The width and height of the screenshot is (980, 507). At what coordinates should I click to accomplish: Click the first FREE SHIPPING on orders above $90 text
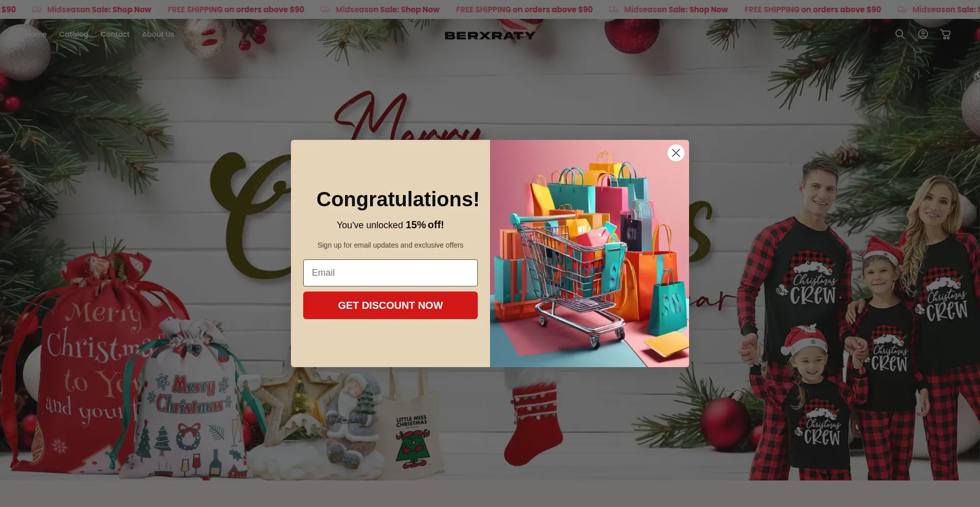click(x=236, y=9)
